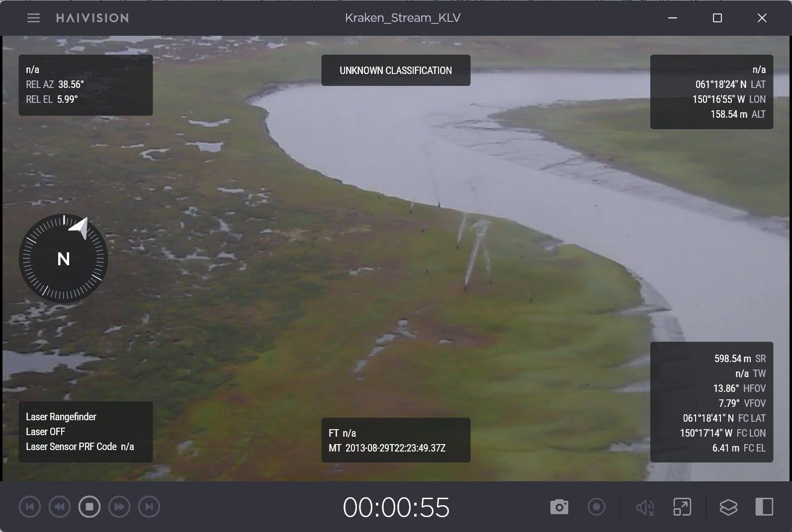
Task: Fast forward the video stream
Action: 119,507
